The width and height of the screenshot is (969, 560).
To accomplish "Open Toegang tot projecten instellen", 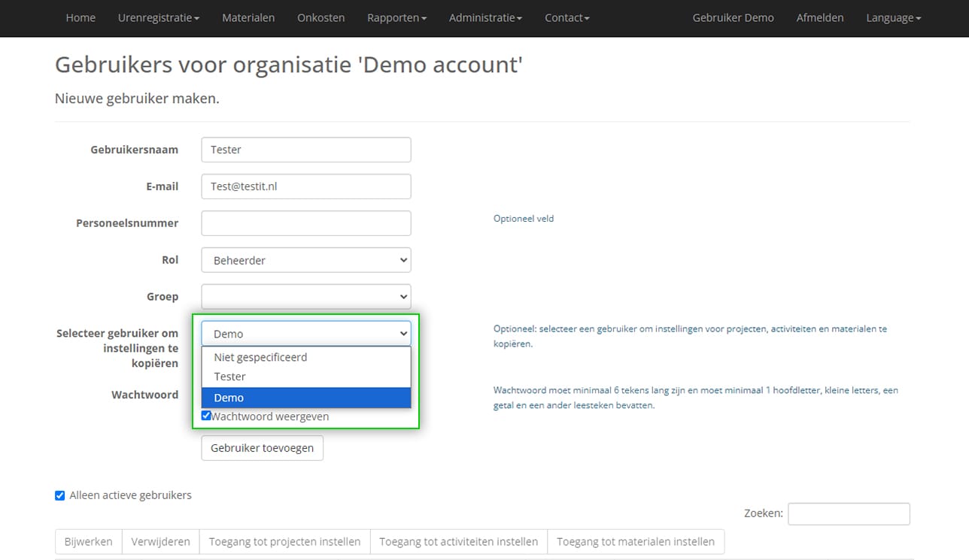I will tap(284, 541).
